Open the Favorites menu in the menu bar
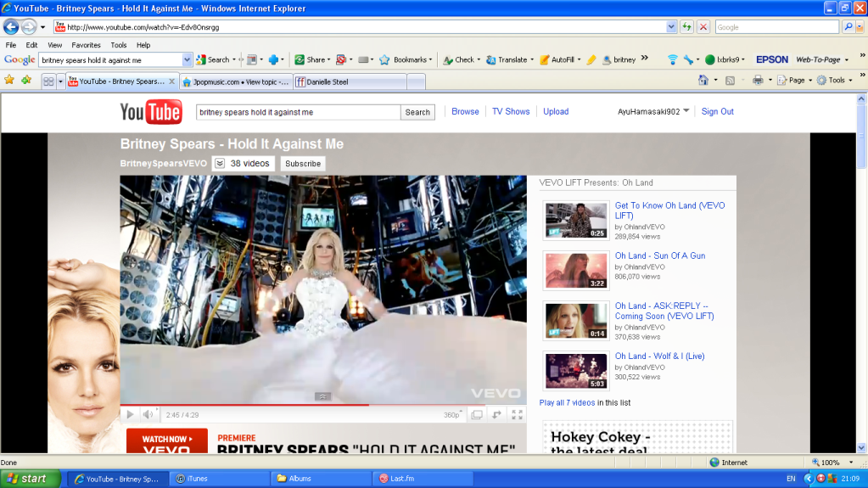The image size is (868, 488). [x=86, y=45]
